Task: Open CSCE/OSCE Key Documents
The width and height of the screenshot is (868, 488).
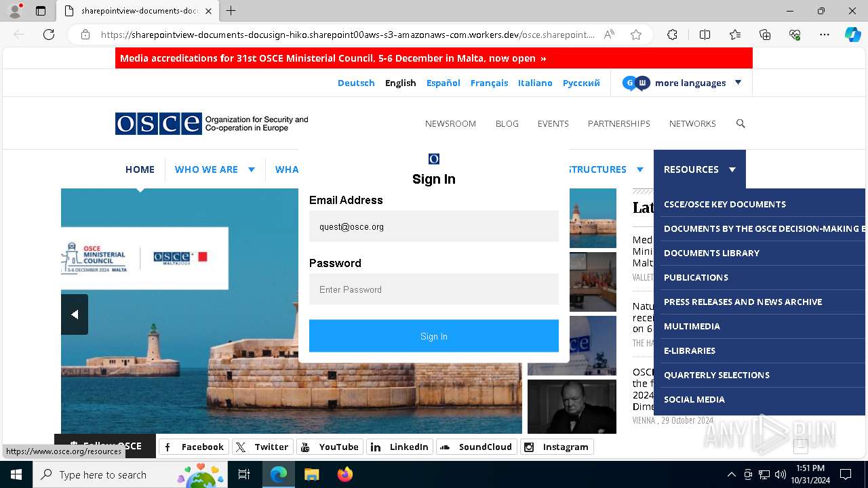Action: (725, 204)
